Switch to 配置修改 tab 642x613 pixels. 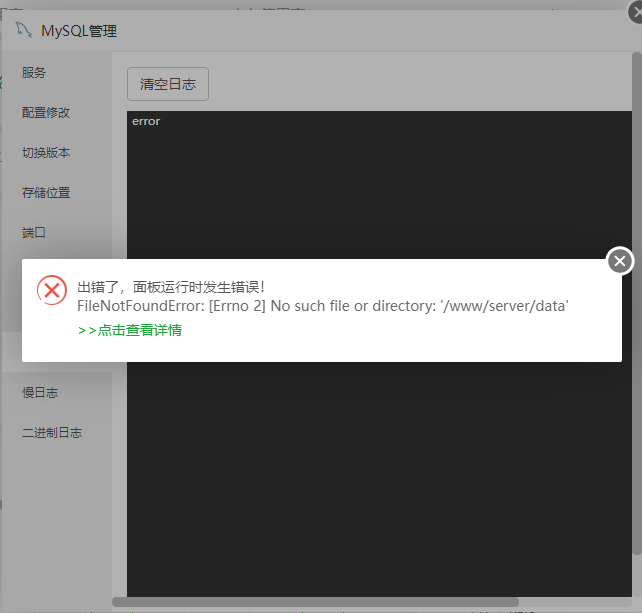click(46, 113)
